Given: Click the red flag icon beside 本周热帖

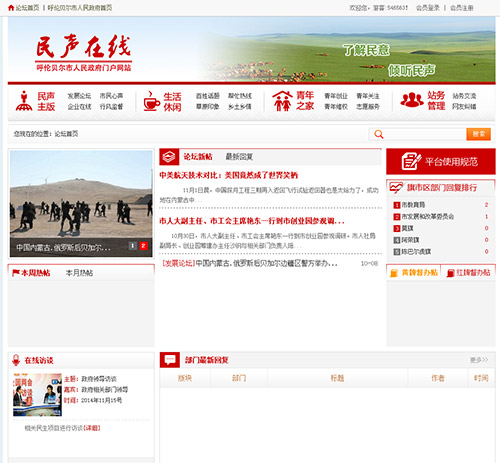Looking at the screenshot, I should [x=16, y=273].
